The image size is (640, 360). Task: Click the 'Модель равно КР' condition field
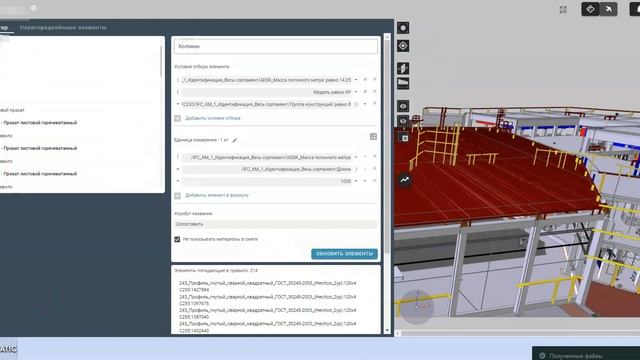click(x=266, y=92)
